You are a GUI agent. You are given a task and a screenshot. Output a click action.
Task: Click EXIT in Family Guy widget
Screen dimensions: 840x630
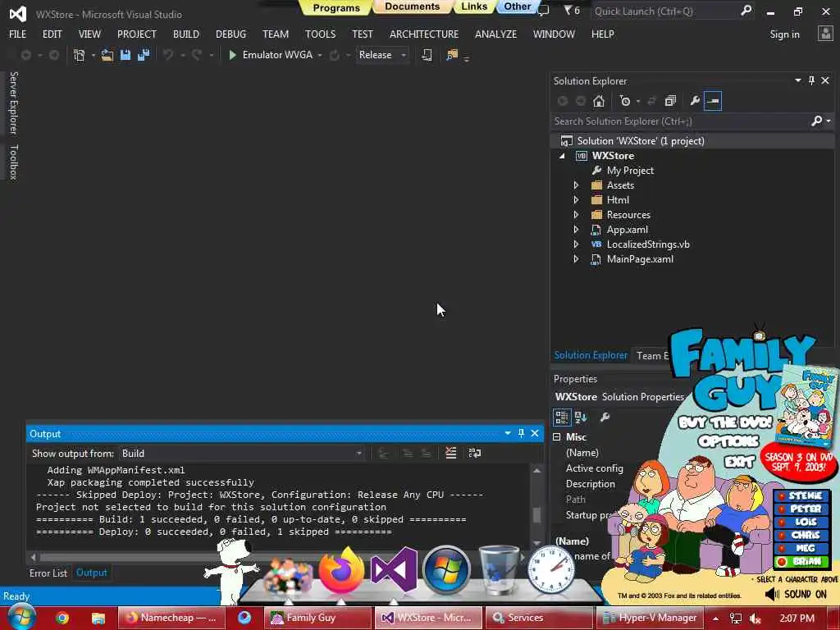(739, 461)
